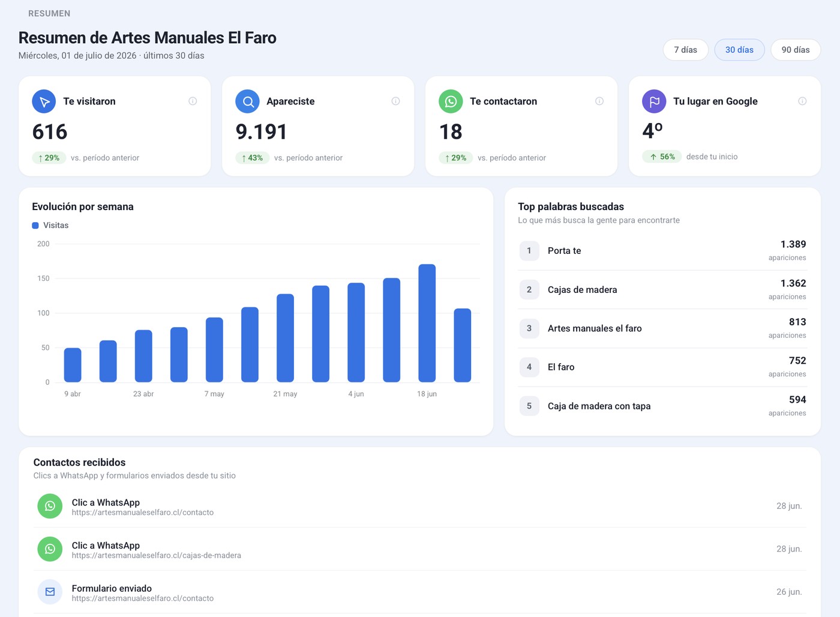The height and width of the screenshot is (617, 840).
Task: Click the 1.362 apariciones value
Action: tap(793, 283)
